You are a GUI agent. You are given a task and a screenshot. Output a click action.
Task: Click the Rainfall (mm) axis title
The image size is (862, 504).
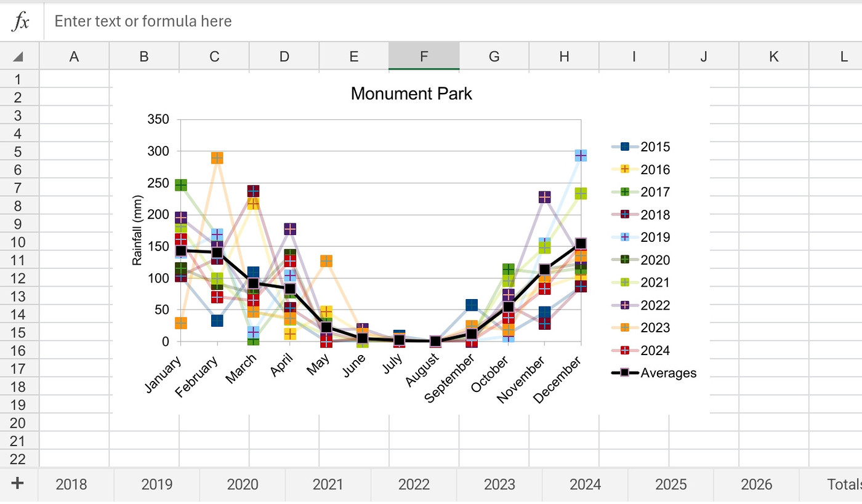[137, 230]
